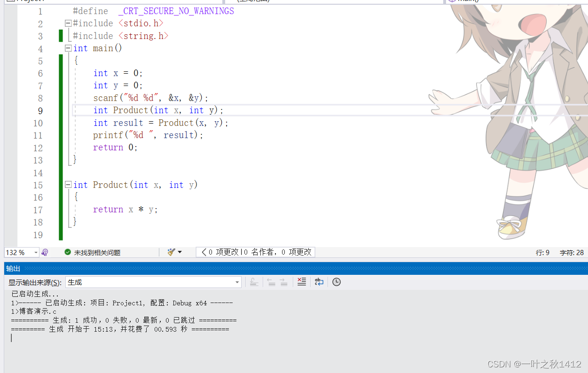Click the 博客演示.c line in output
Screen dimensions: 588x373
[33, 311]
